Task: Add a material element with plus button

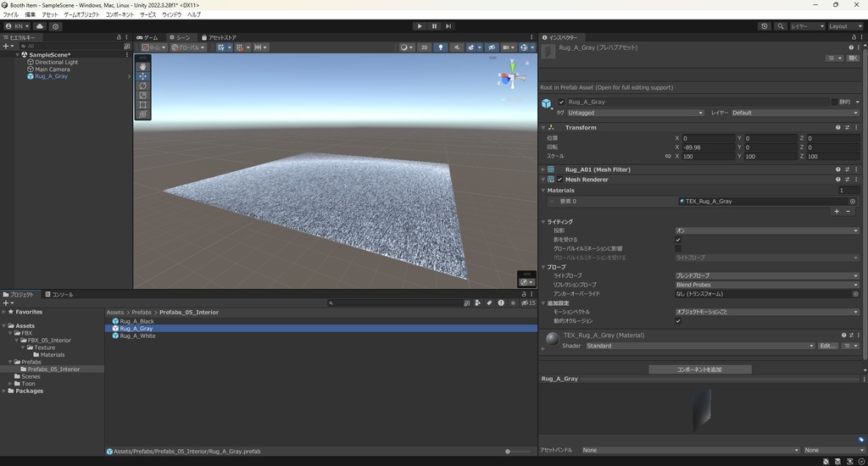Action: [x=837, y=212]
